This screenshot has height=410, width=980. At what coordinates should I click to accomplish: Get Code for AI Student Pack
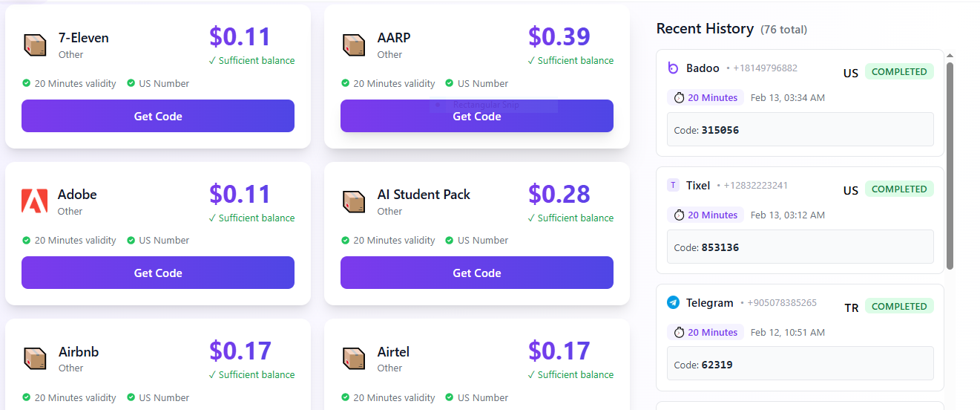coord(476,273)
